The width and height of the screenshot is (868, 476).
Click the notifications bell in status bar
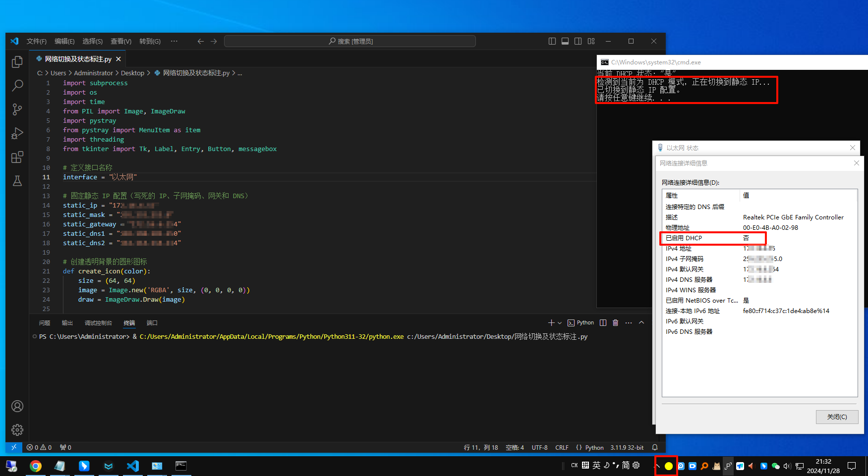(x=655, y=447)
